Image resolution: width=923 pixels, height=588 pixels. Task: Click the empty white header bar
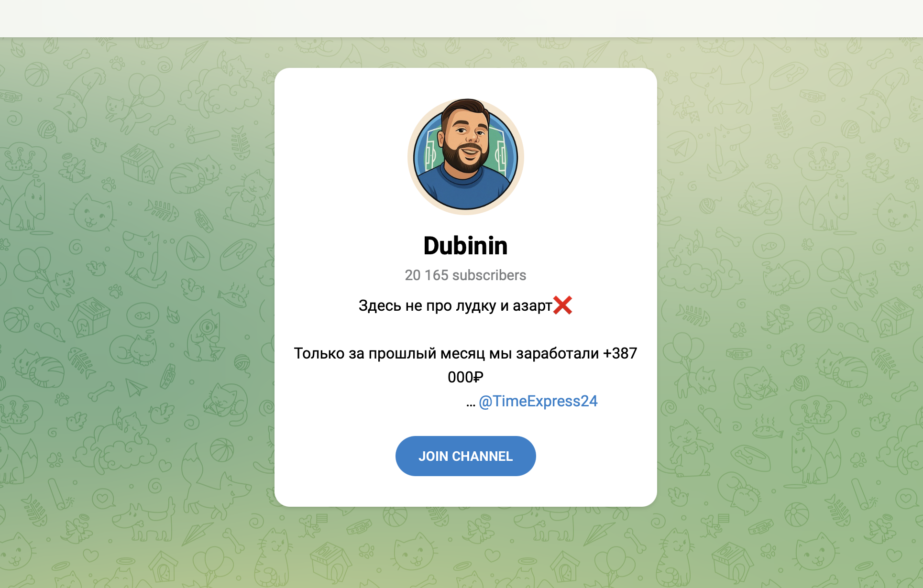[461, 18]
